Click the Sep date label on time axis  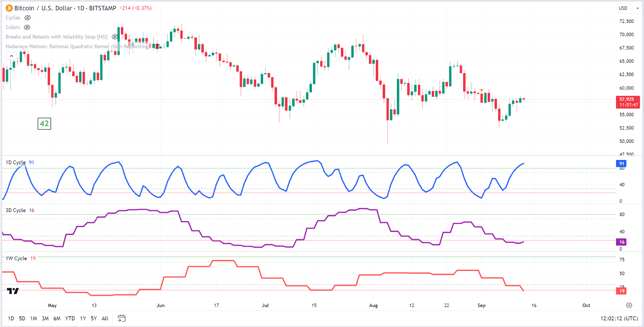[481, 305]
